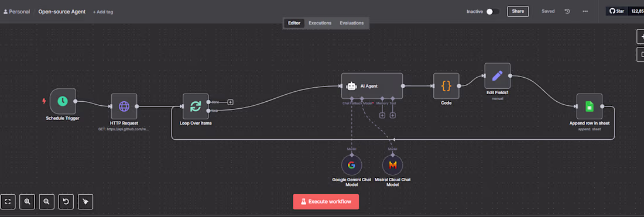This screenshot has height=217, width=644.
Task: Click the AI Agent output connector dot
Action: (x=403, y=86)
